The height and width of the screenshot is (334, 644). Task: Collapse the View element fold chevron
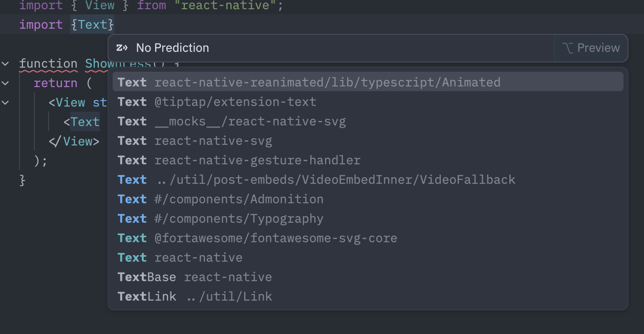(6, 102)
